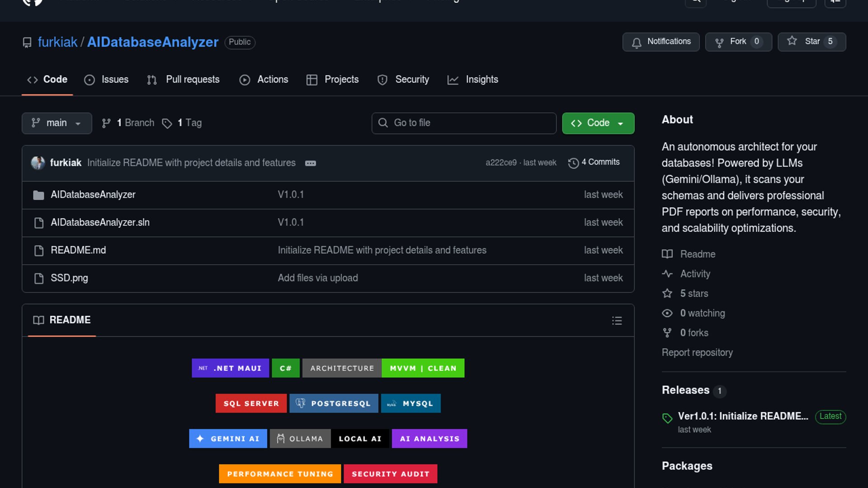This screenshot has width=868, height=488.
Task: Open the main branch dropdown
Action: click(x=57, y=123)
